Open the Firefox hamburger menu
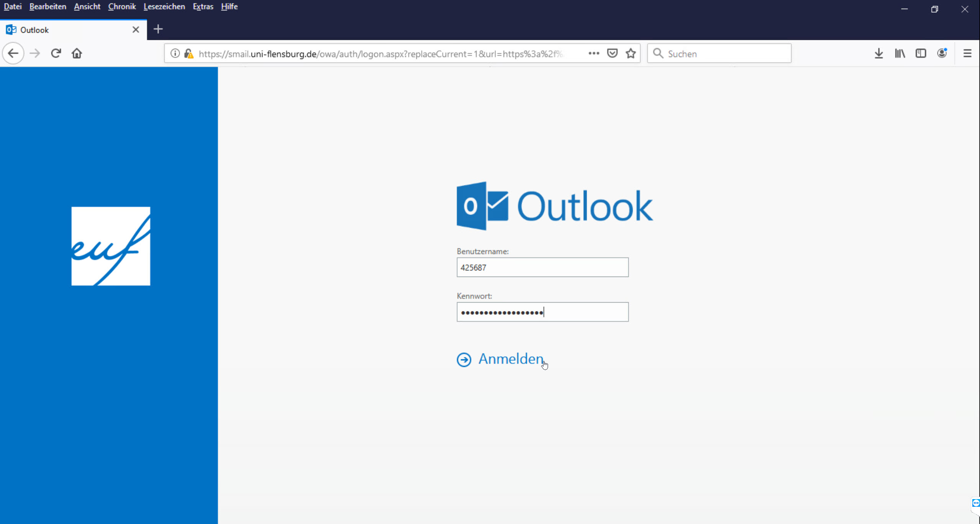Image resolution: width=980 pixels, height=524 pixels. click(967, 54)
